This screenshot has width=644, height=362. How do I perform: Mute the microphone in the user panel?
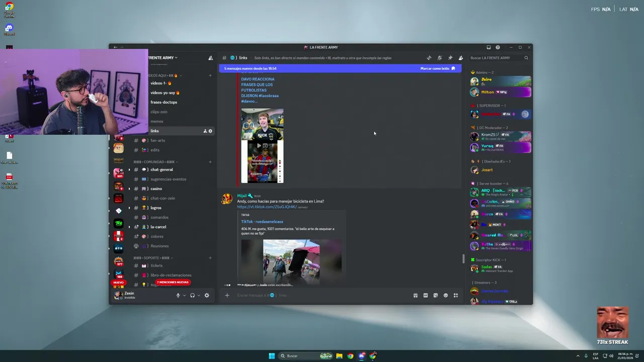pyautogui.click(x=178, y=295)
